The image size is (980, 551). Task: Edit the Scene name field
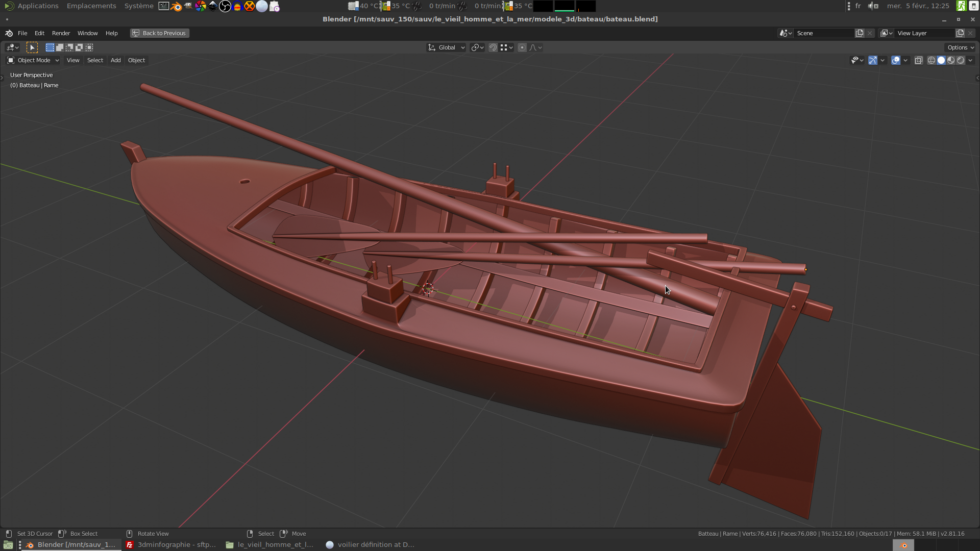(824, 33)
